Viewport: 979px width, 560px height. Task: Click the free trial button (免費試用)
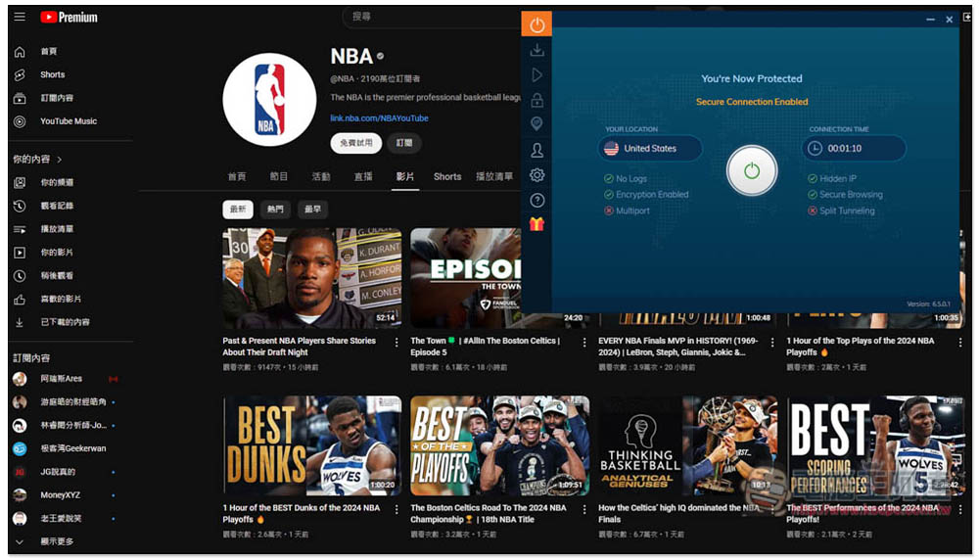pos(356,143)
